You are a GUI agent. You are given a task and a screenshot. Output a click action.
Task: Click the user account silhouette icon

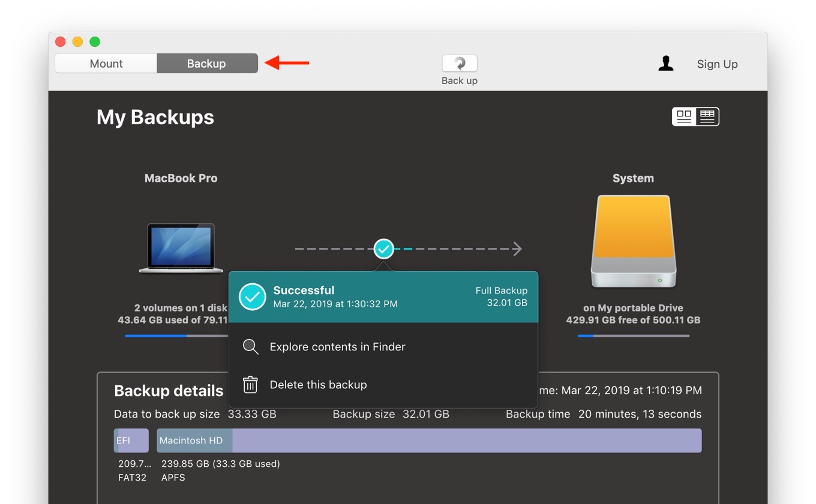click(x=665, y=64)
